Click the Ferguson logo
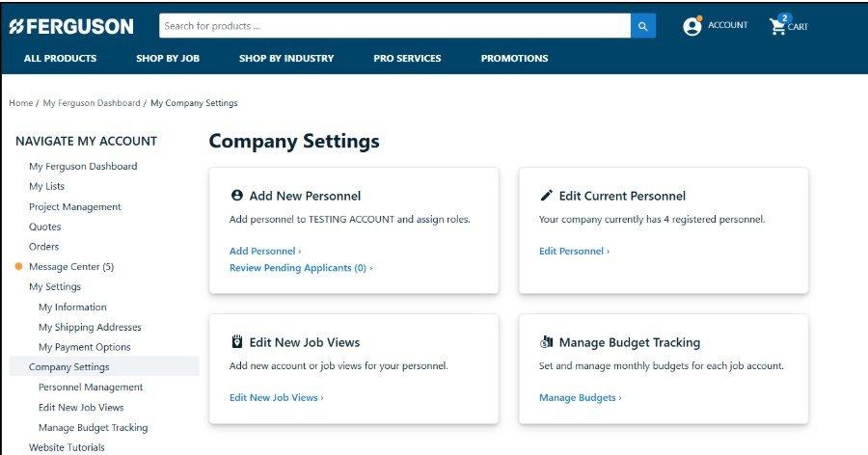The width and height of the screenshot is (868, 455). coord(71,26)
